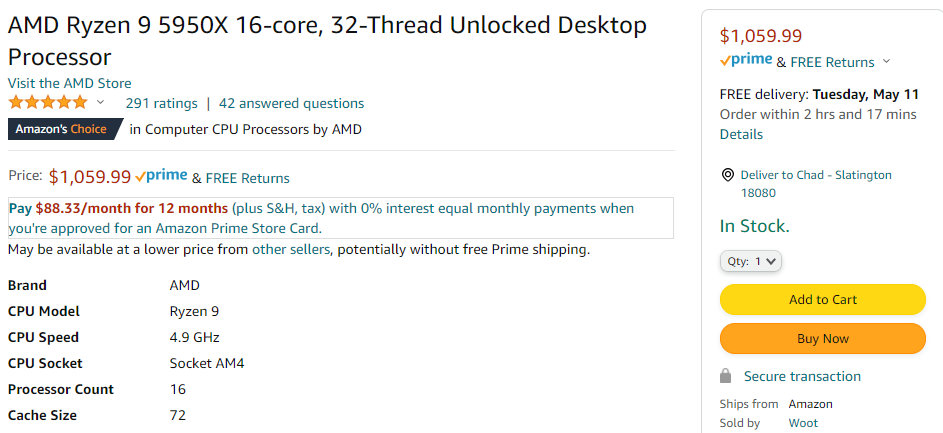
Task: Click the Amazon's Choice badge
Action: (62, 129)
